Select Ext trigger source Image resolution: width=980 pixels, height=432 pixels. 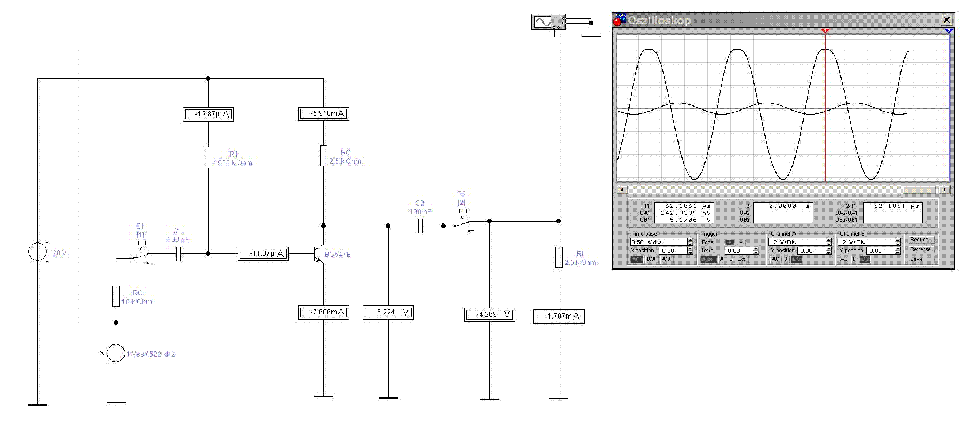coord(741,259)
